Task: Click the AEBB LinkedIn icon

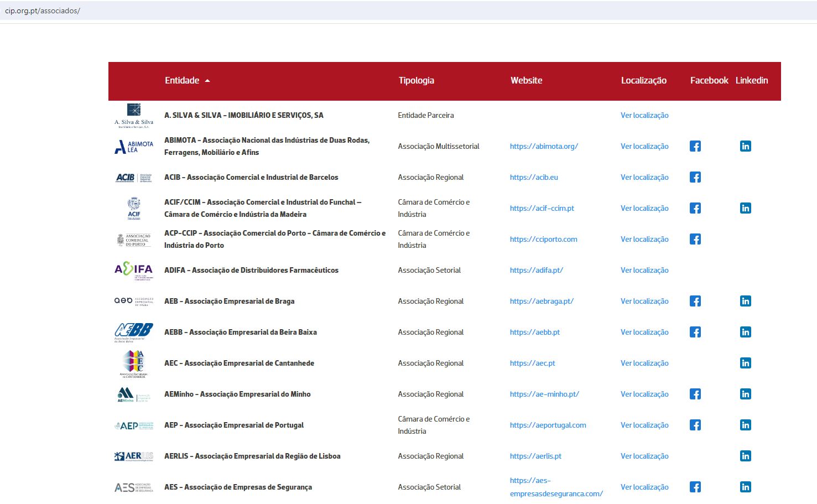Action: click(x=746, y=332)
